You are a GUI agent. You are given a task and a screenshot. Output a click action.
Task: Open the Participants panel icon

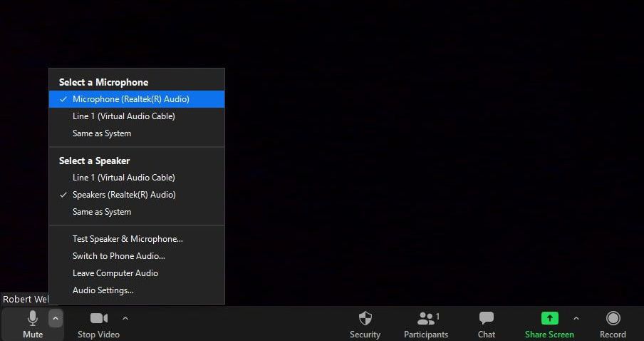click(x=426, y=318)
